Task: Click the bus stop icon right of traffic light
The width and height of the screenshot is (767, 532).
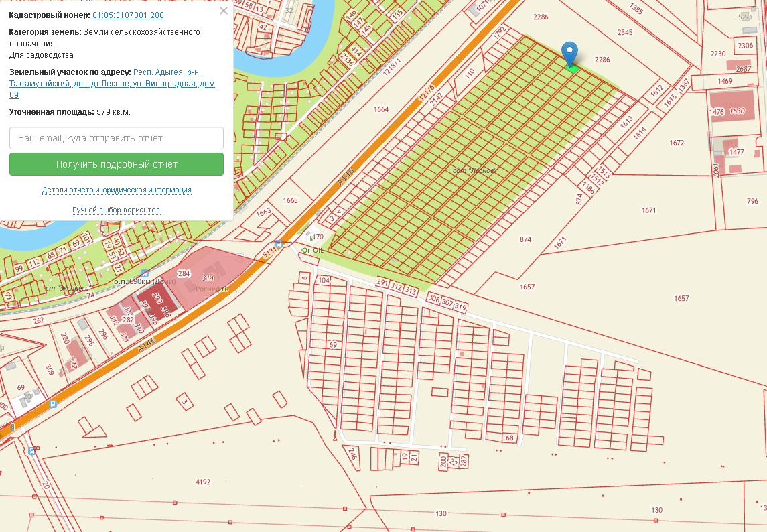Action: (52, 404)
